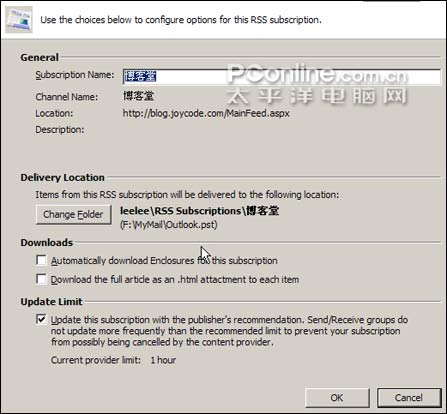
Task: Click the RSS subscription icon in the header
Action: pos(19,19)
